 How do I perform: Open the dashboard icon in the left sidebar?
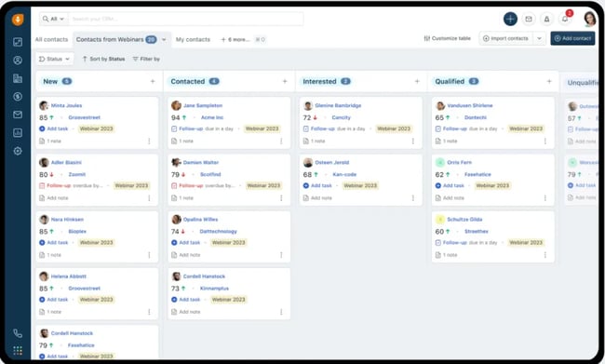tap(18, 42)
